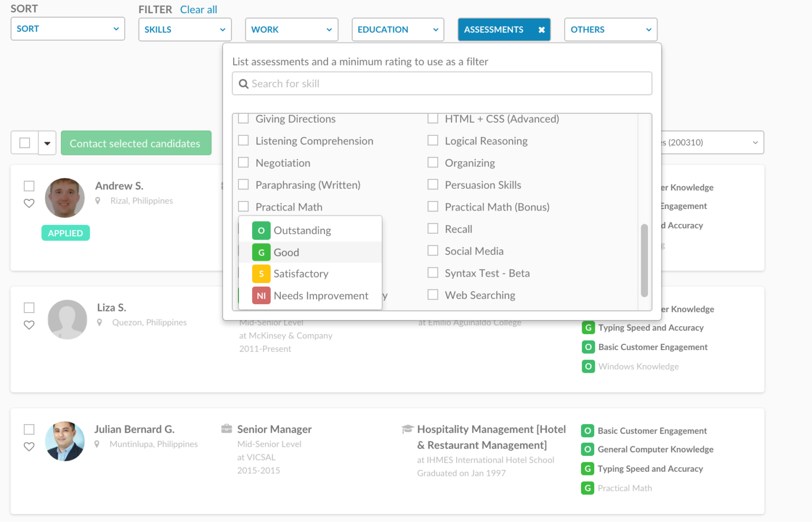The width and height of the screenshot is (812, 522).
Task: Open the OTHERS filter dropdown
Action: (611, 30)
